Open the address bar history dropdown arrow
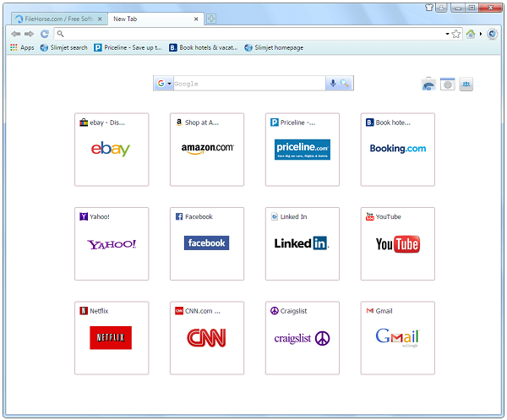This screenshot has width=507, height=420. 447,34
